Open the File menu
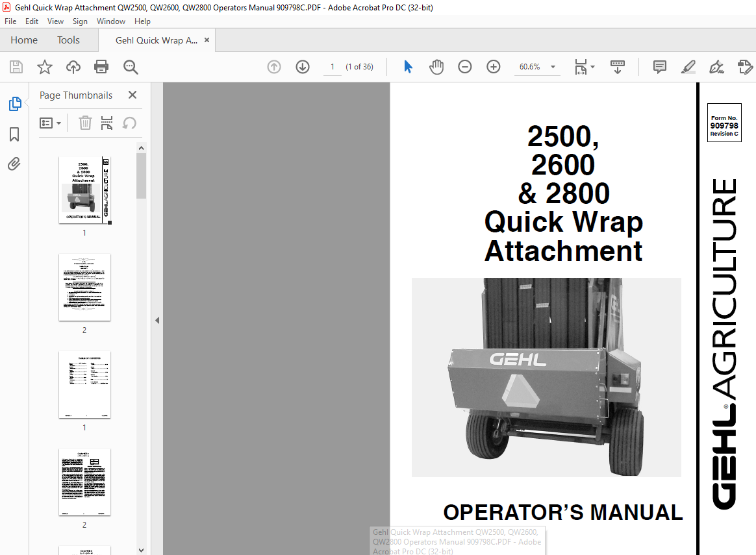The width and height of the screenshot is (756, 555). click(10, 21)
